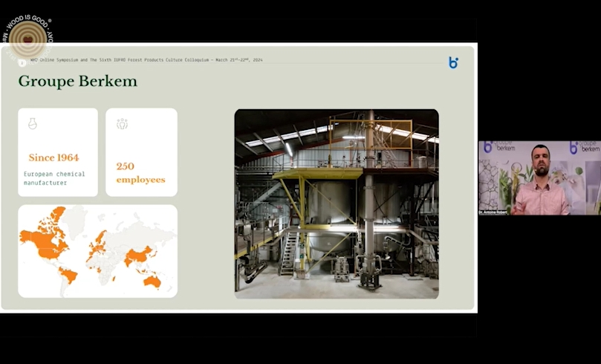Click the people icon above 250 employees

tap(122, 124)
